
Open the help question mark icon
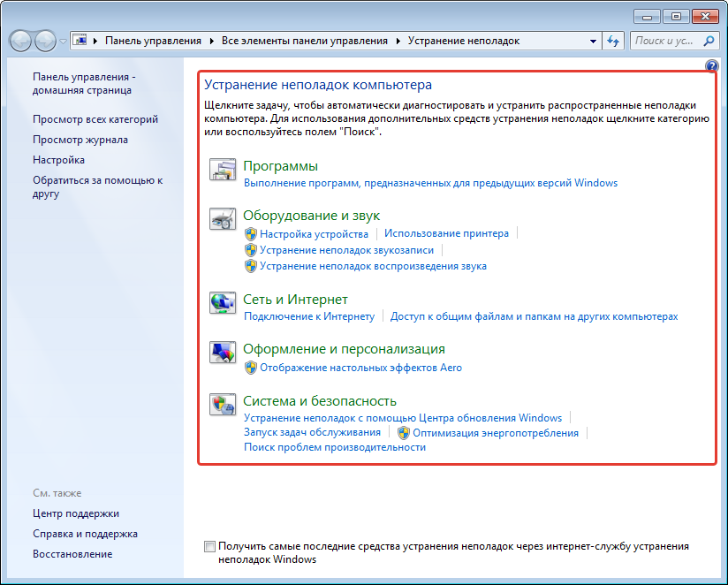[711, 65]
